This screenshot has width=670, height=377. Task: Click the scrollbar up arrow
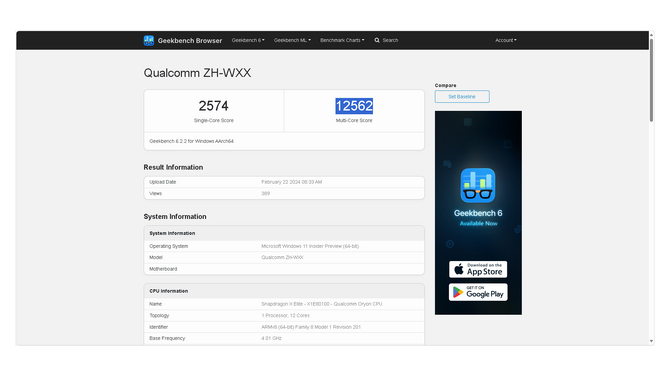(x=651, y=34)
